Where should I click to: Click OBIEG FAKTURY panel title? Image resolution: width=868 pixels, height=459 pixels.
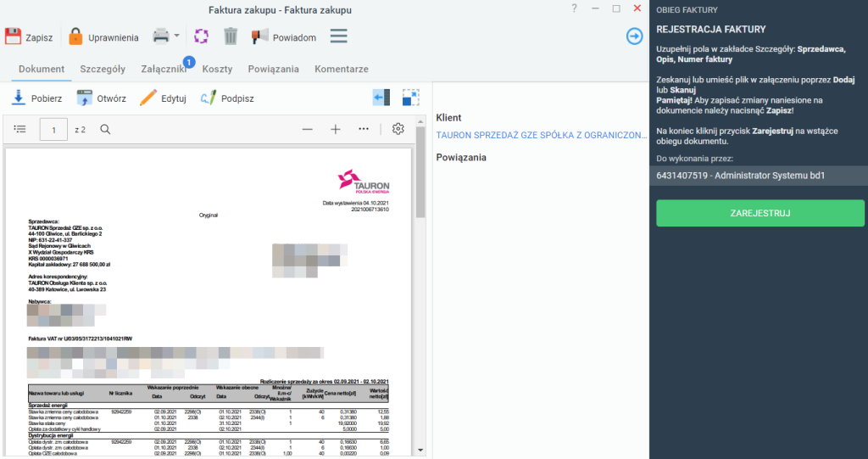pyautogui.click(x=687, y=10)
